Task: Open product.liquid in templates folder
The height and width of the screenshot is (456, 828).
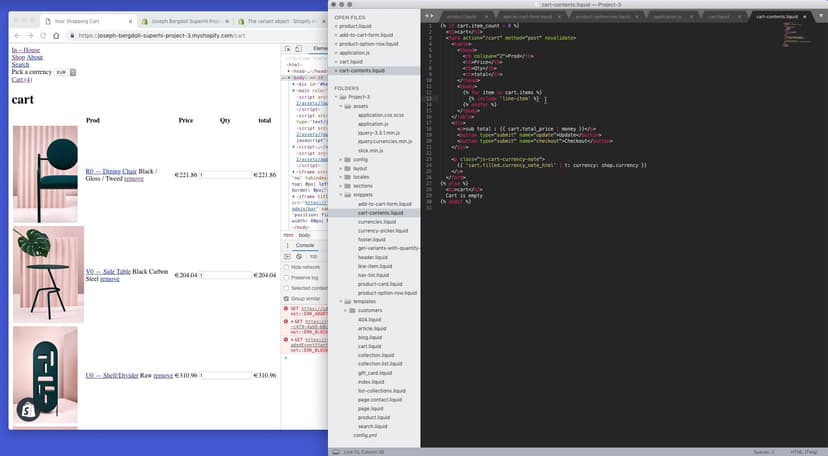Action: pos(374,417)
